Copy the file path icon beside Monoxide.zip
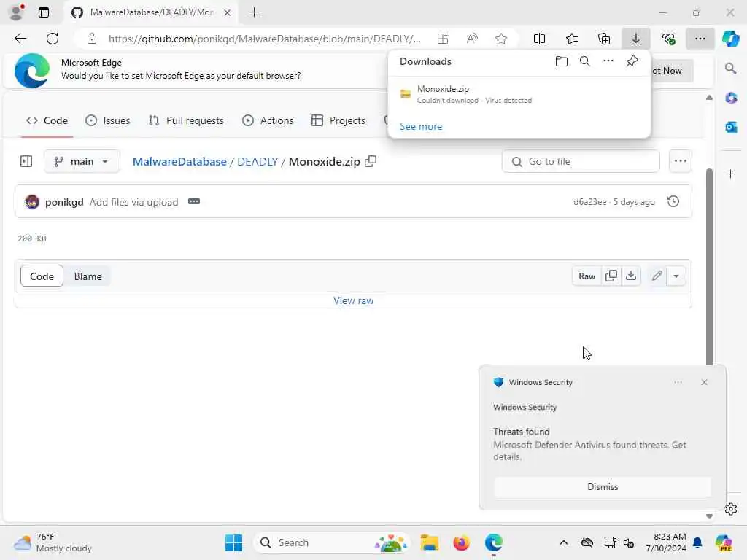 [x=371, y=161]
